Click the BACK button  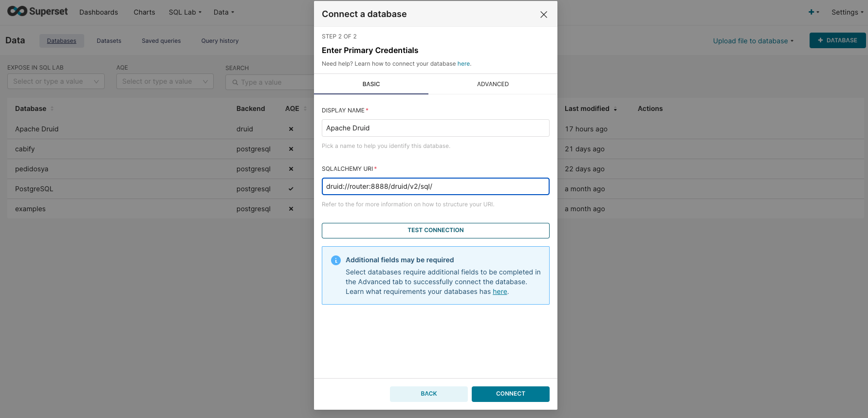(x=429, y=394)
